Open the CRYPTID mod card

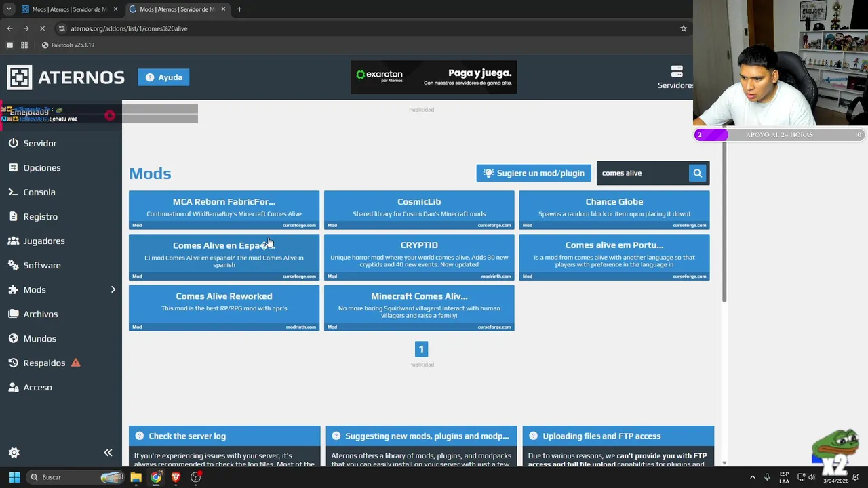419,257
